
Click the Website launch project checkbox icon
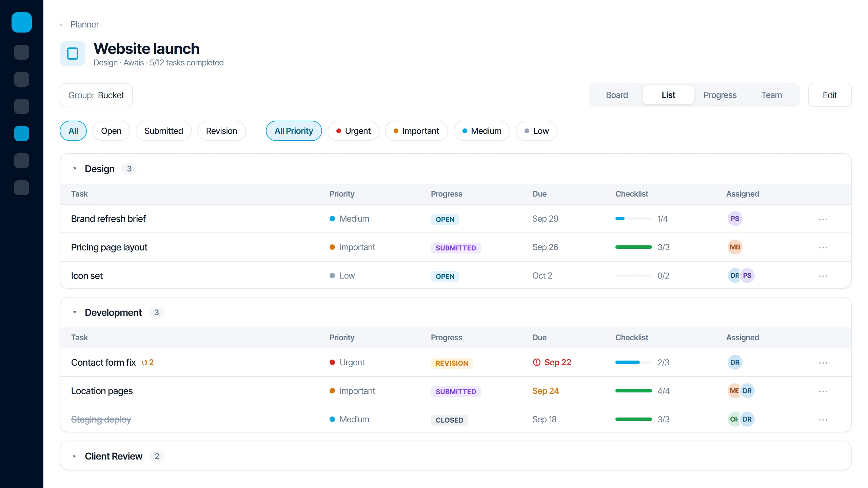tap(73, 54)
